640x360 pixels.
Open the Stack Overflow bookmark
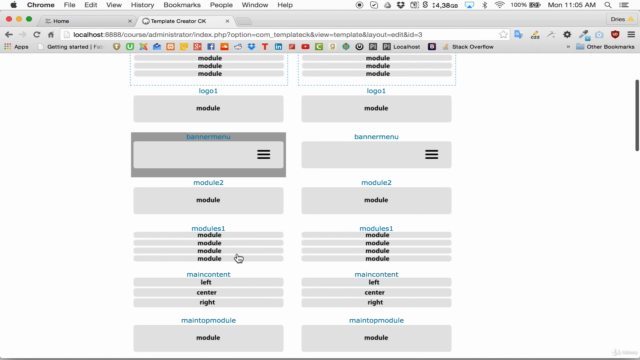coord(468,47)
